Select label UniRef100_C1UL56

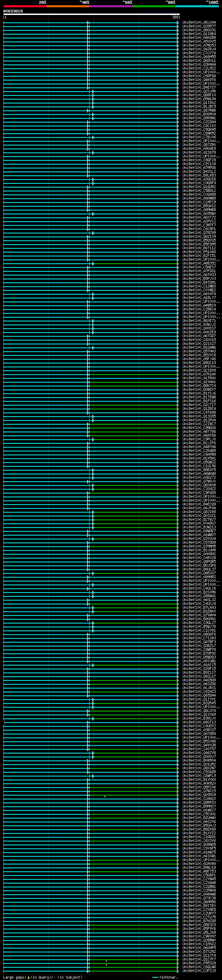[199, 465]
